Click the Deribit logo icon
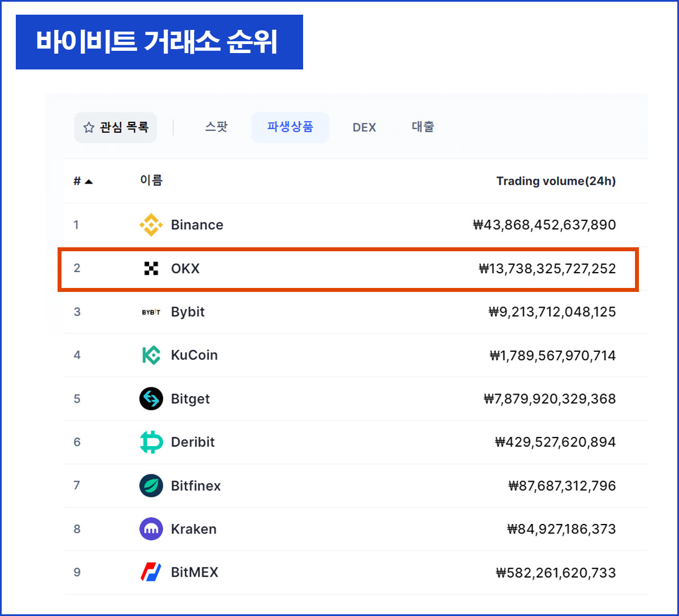 point(151,442)
